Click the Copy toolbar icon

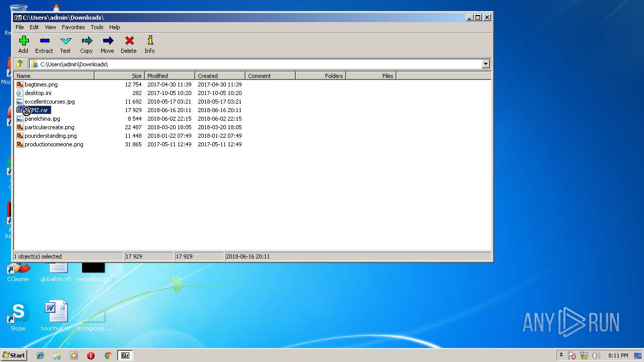click(87, 45)
